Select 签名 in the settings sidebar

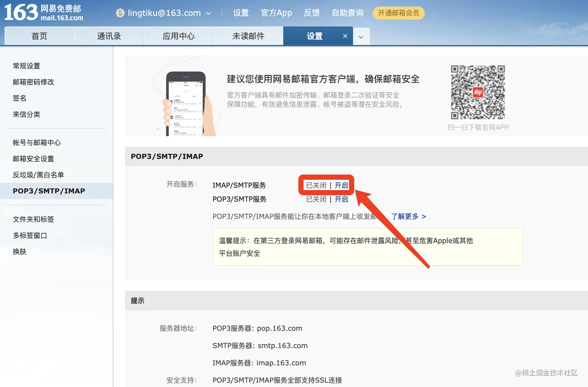[19, 98]
